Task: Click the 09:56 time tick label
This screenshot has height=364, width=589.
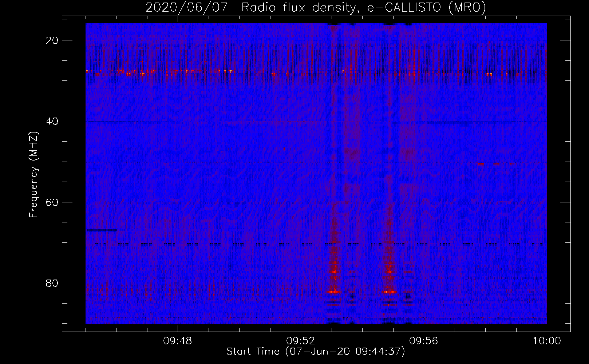Action: click(x=424, y=341)
